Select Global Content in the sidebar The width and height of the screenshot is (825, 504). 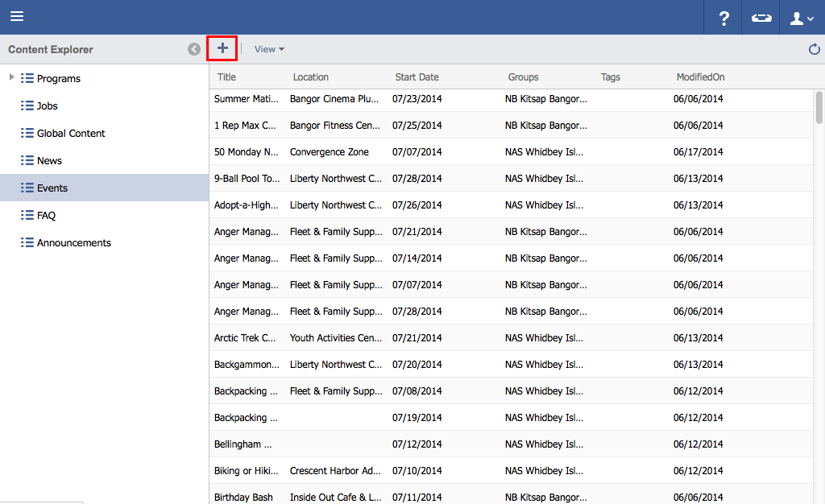(71, 134)
